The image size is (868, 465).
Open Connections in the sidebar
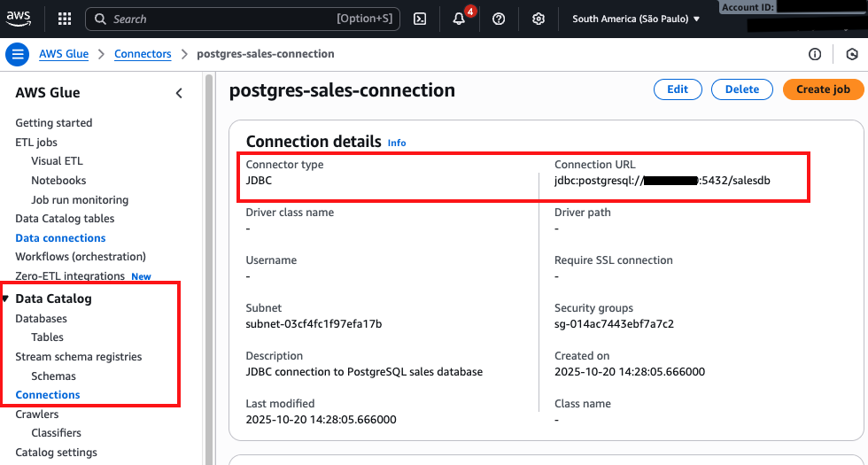(48, 395)
